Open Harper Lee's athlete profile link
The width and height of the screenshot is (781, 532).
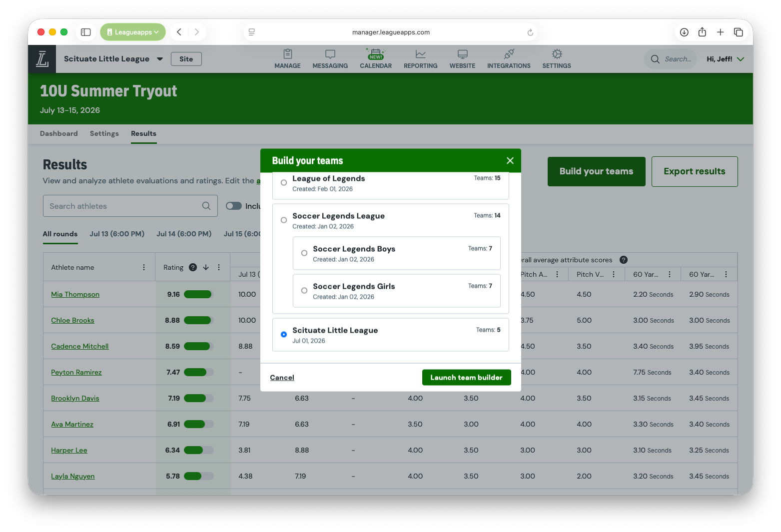[69, 450]
